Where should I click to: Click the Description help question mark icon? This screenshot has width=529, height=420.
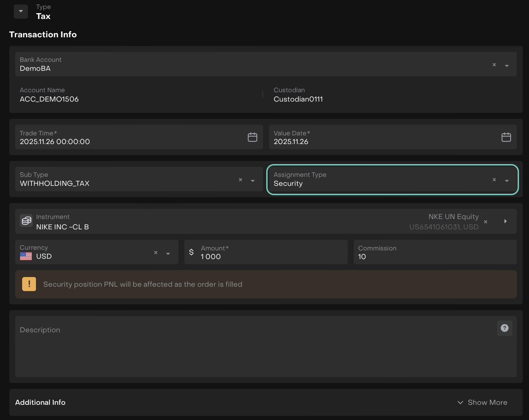coord(504,328)
